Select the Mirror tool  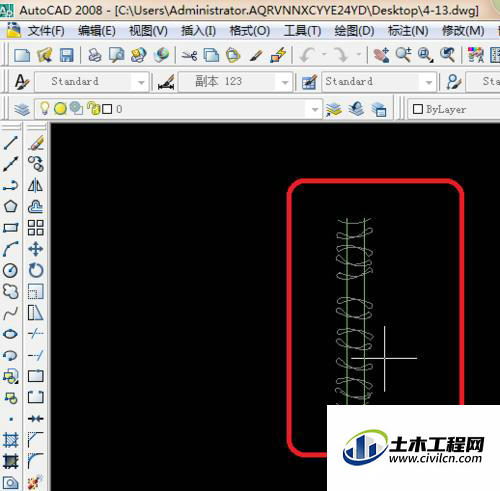click(36, 185)
